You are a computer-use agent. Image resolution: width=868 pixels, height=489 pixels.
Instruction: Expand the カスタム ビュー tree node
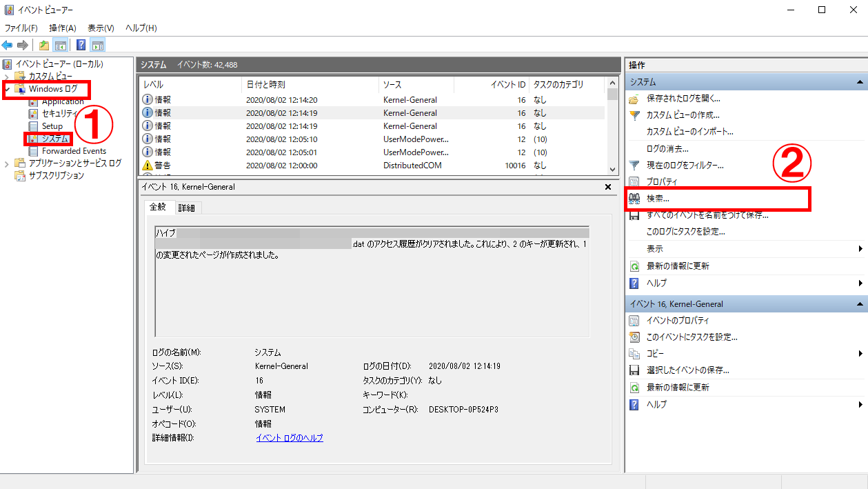(7, 77)
